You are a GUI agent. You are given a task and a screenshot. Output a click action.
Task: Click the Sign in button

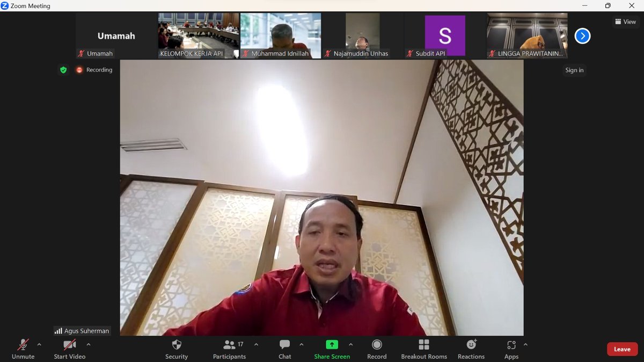click(574, 70)
